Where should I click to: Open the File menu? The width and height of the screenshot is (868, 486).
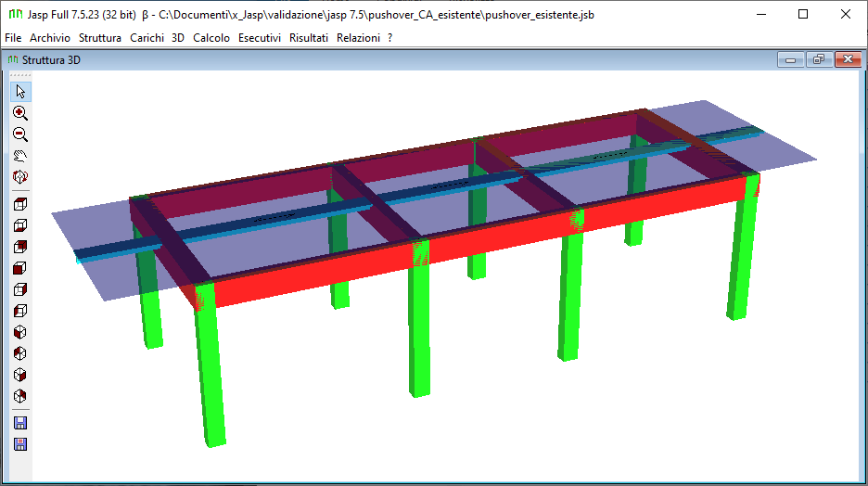pos(13,38)
